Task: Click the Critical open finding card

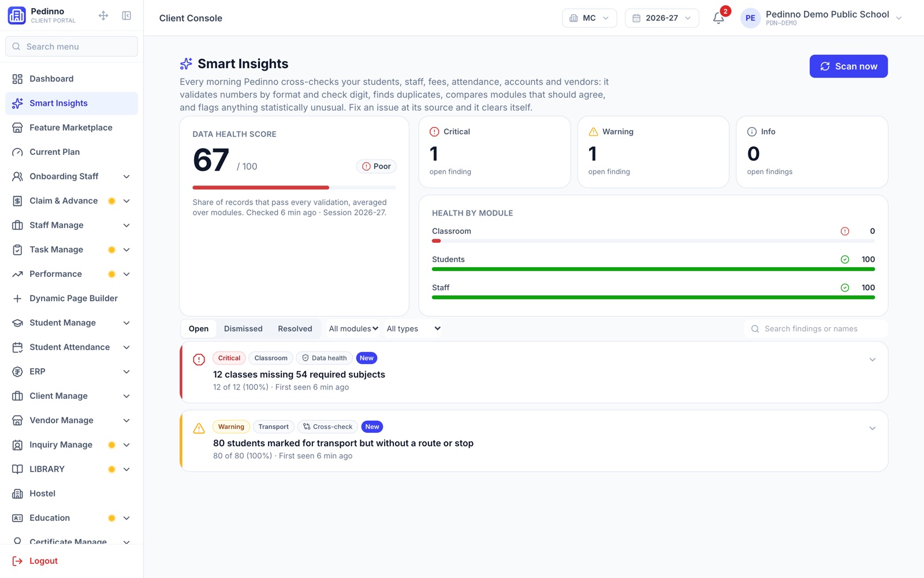Action: click(x=494, y=152)
